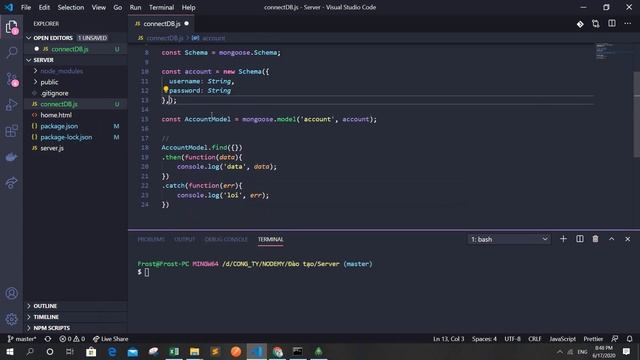This screenshot has width=640, height=360.
Task: Open errors and warnings count in status bar
Action: coord(72,339)
